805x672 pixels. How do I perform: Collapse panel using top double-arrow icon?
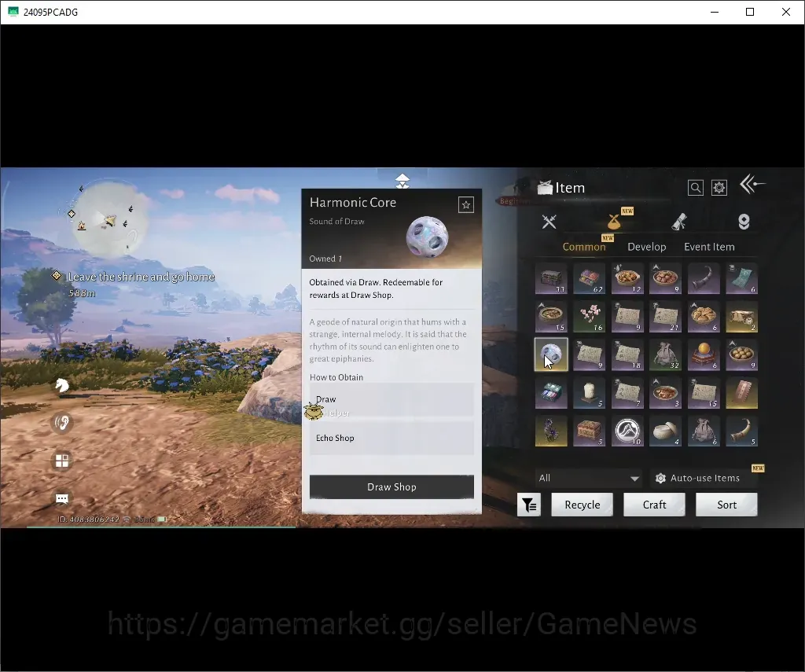tap(402, 181)
